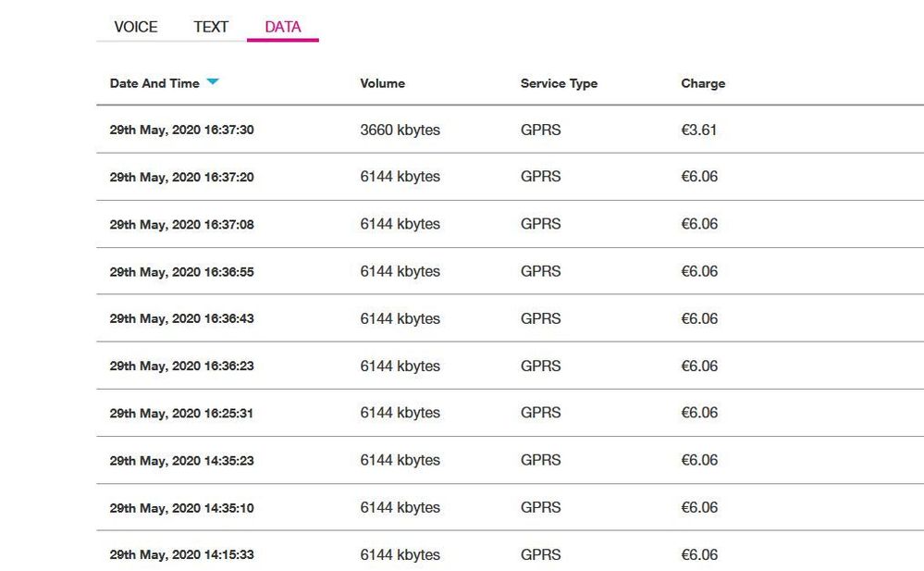Click the 14:35:23 data record
The height and width of the screenshot is (571, 924).
click(510, 460)
